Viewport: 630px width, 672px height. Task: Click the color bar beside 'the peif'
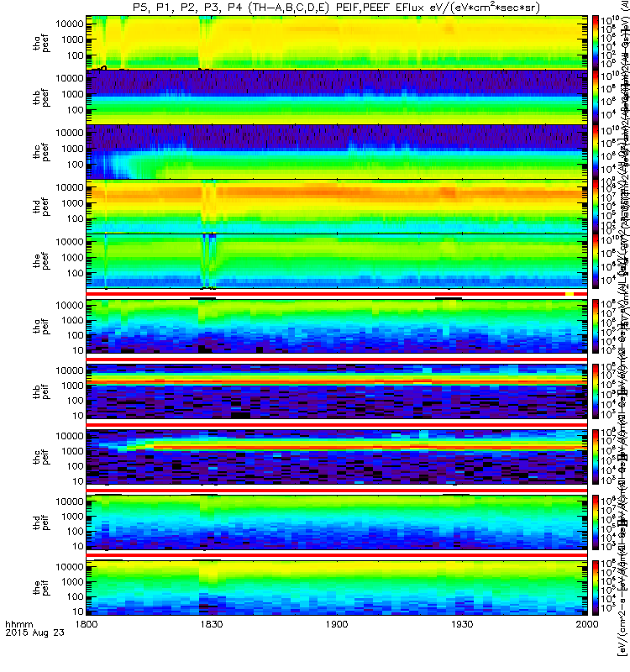(596, 587)
